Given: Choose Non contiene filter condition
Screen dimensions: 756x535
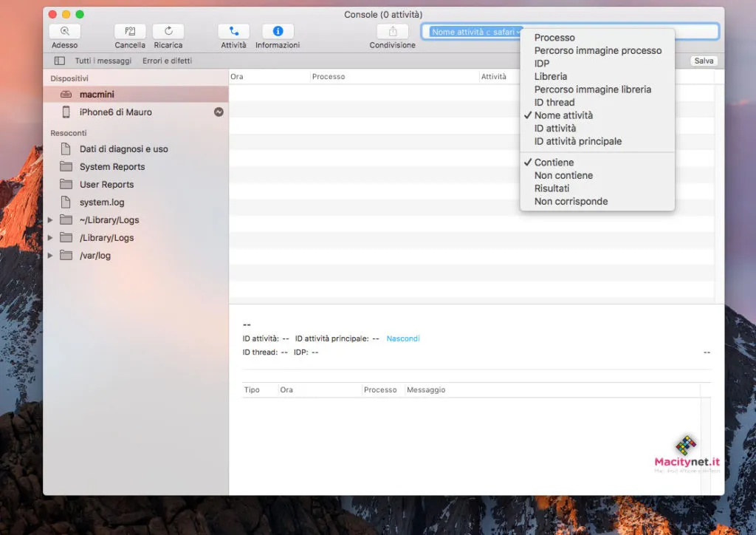Looking at the screenshot, I should [563, 176].
